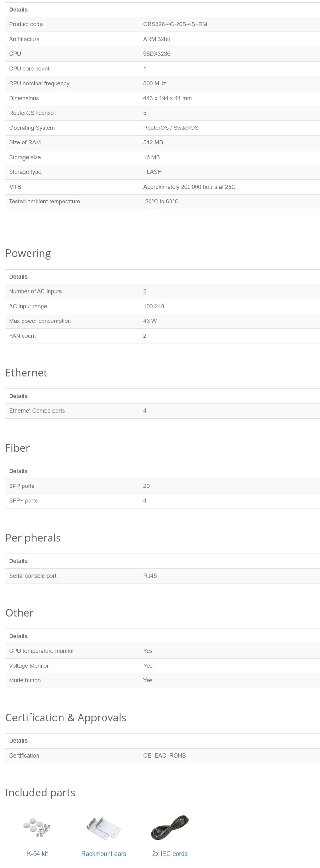Click the Rackmount ears product image

pyautogui.click(x=103, y=827)
